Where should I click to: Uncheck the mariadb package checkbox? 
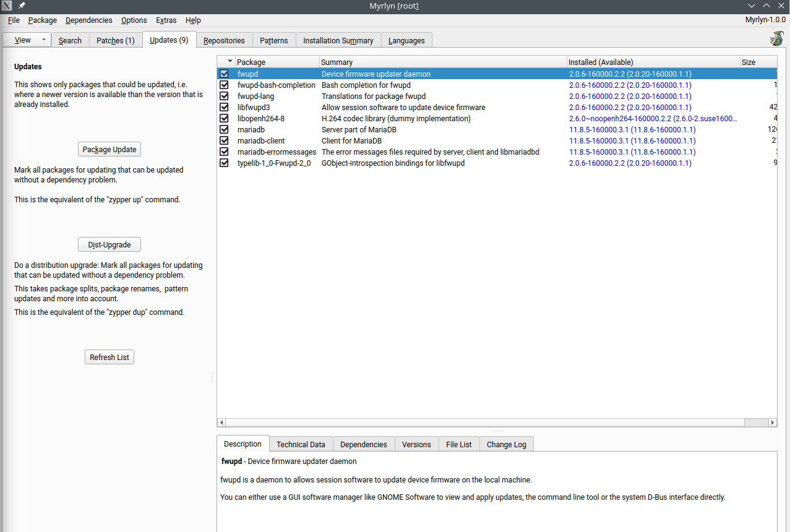click(x=224, y=130)
